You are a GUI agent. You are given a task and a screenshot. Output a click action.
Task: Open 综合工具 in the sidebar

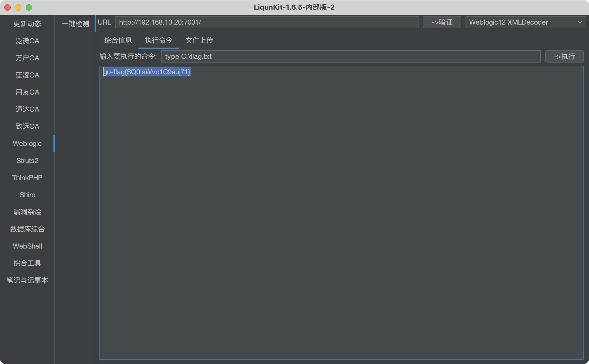27,263
